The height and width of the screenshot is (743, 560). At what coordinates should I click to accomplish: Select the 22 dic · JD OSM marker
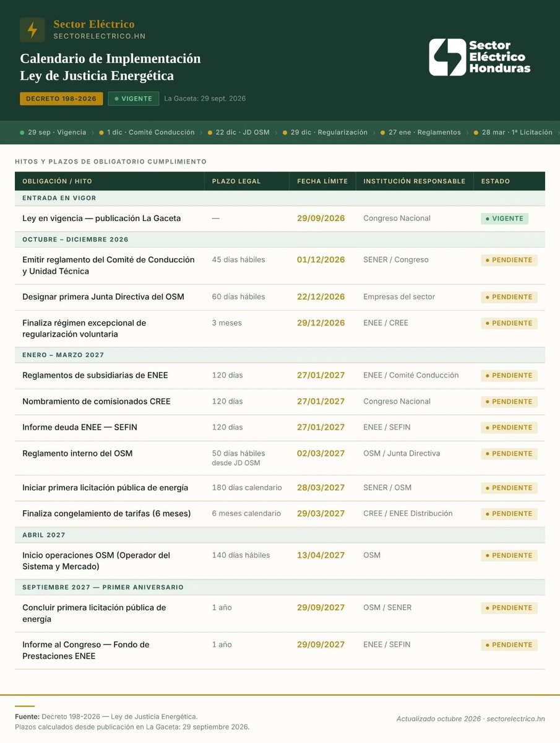pyautogui.click(x=238, y=133)
